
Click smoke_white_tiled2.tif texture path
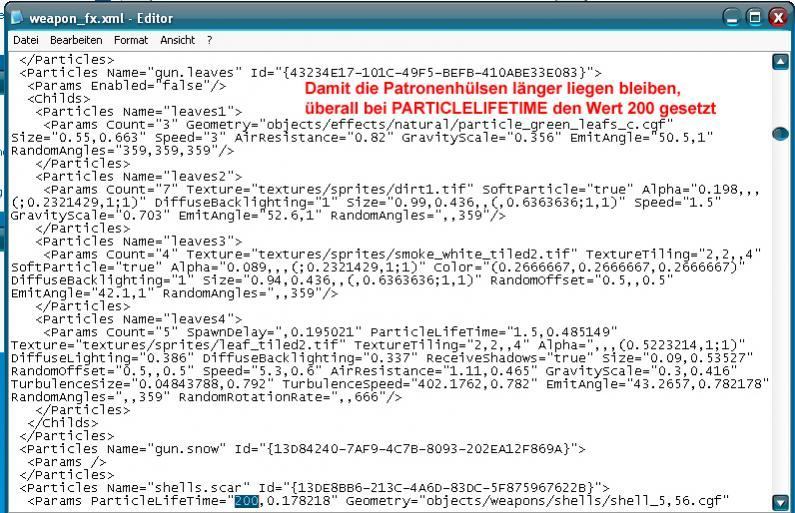click(417, 254)
